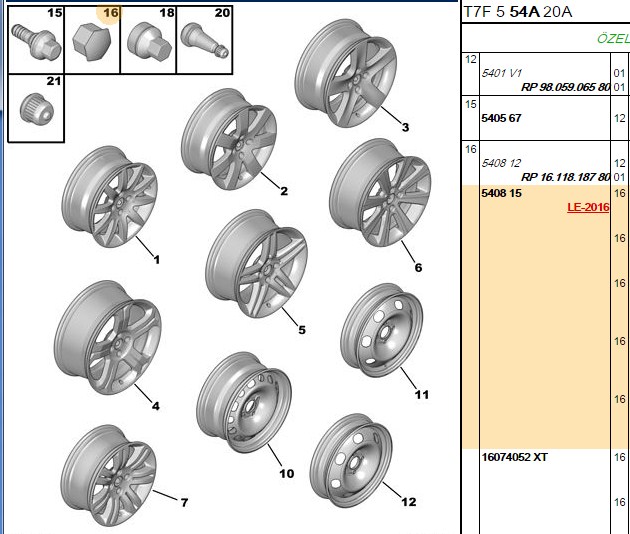The width and height of the screenshot is (630, 534).
Task: Click steel wheel number 11 illustration
Action: (x=382, y=330)
